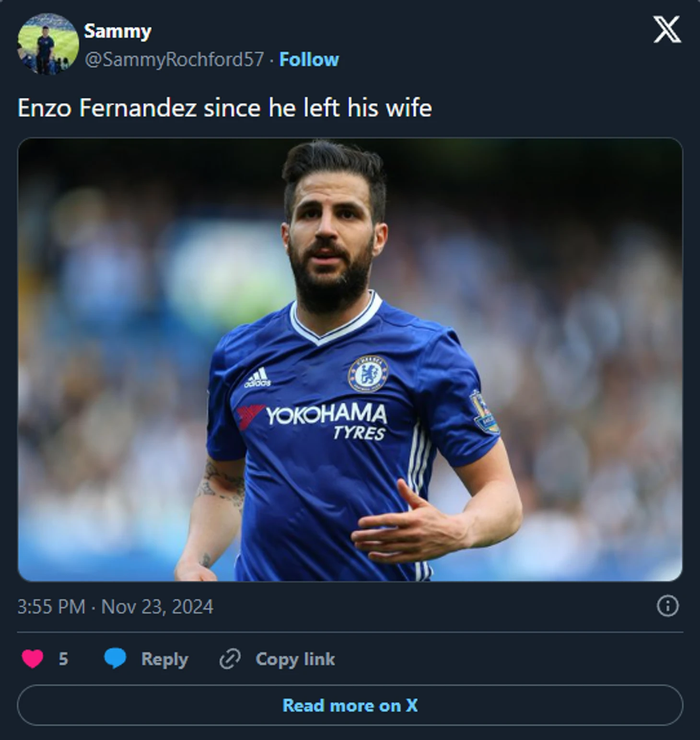This screenshot has width=700, height=740.
Task: Click the chain link icon
Action: click(x=230, y=659)
